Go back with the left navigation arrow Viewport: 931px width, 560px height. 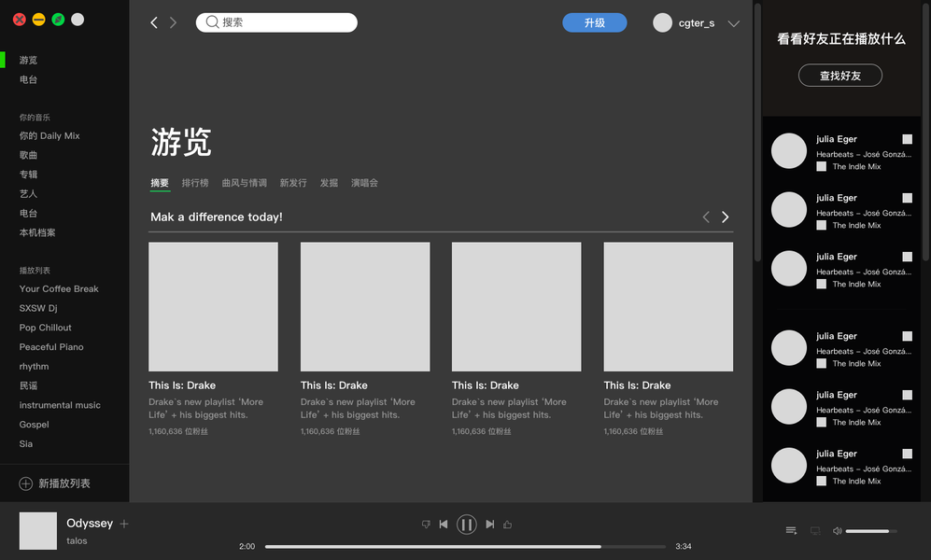point(154,22)
